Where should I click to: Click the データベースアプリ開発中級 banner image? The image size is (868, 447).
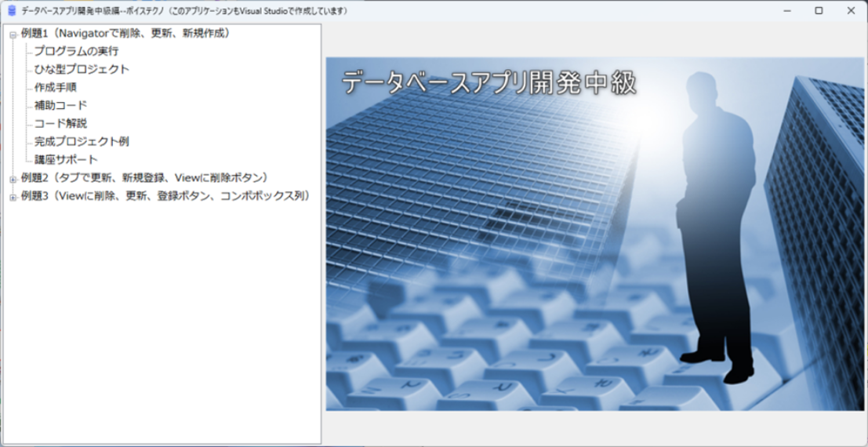pyautogui.click(x=594, y=234)
